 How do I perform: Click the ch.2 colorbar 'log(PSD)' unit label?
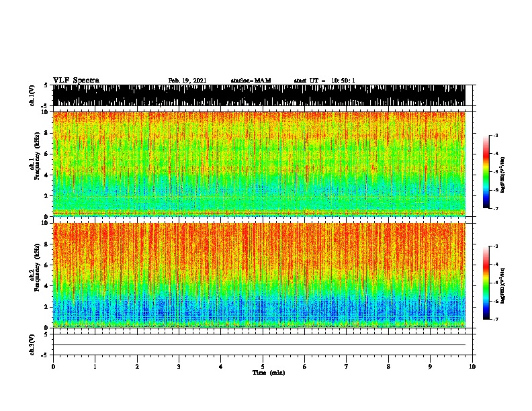(x=502, y=285)
